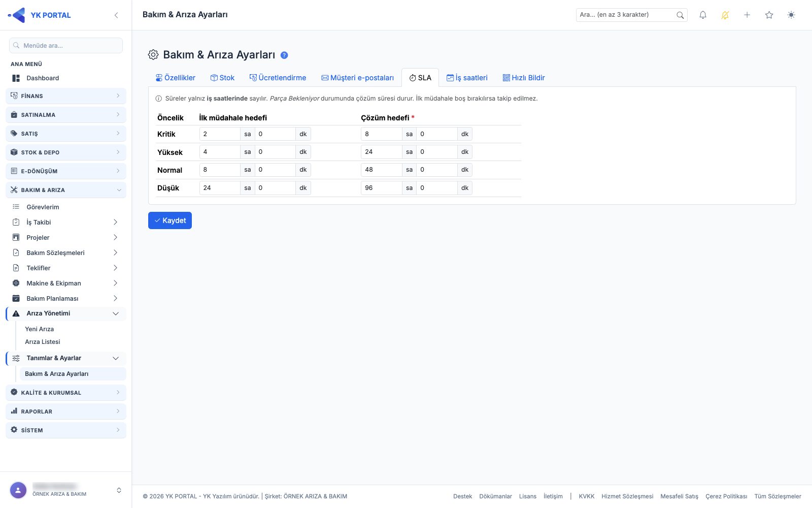The height and width of the screenshot is (508, 812).
Task: Open Görevlerim in the sidebar
Action: tap(66, 207)
